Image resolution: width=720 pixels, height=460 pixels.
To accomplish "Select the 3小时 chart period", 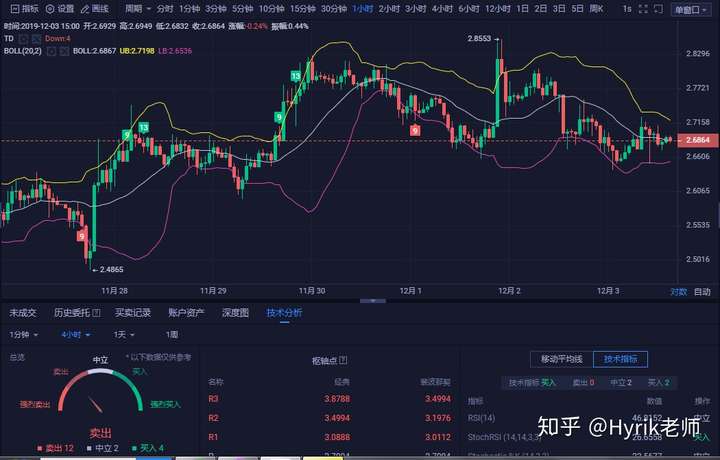I will point(416,9).
